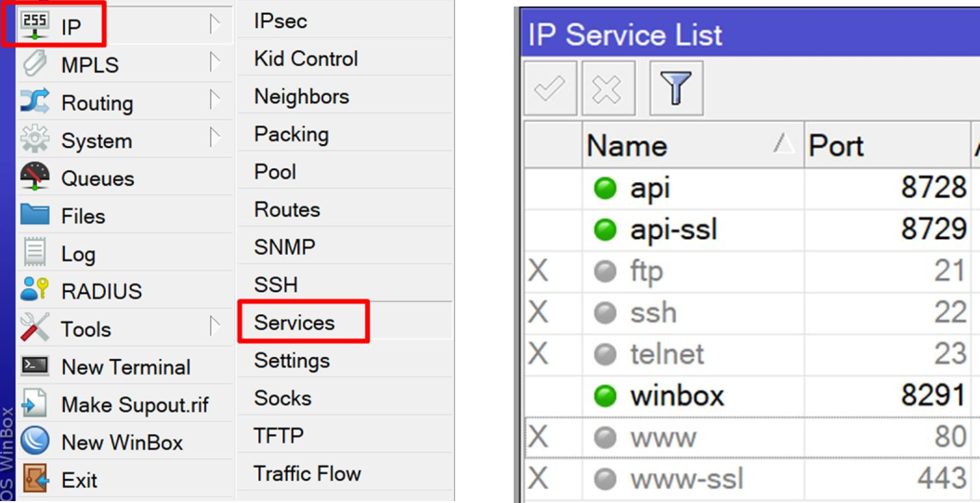The width and height of the screenshot is (980, 503).
Task: Click port value 8728
Action: click(x=934, y=189)
